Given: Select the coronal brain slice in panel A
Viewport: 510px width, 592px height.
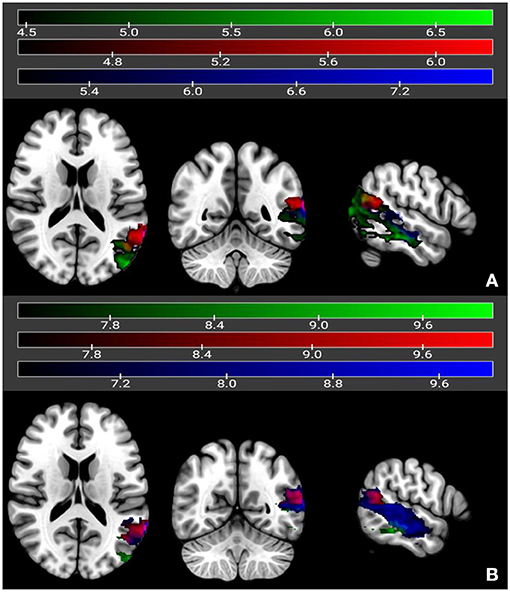Looking at the screenshot, I should point(237,216).
